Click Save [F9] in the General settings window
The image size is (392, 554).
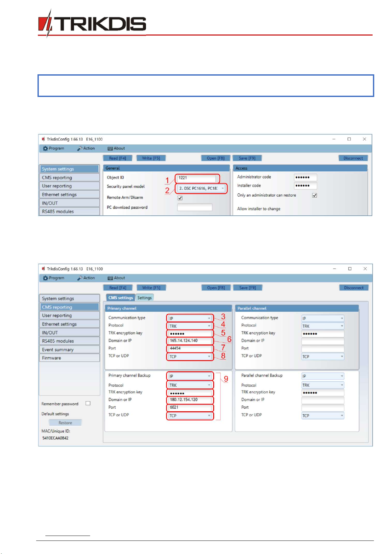point(247,158)
